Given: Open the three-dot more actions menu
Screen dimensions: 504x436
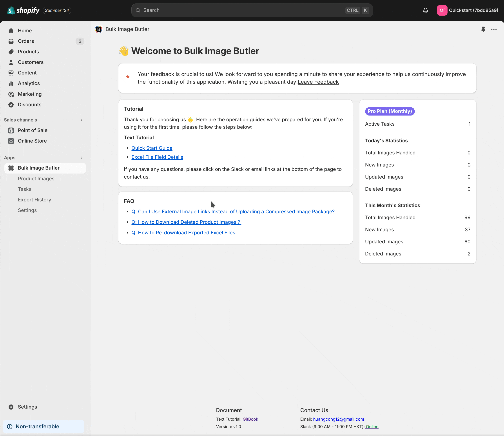Looking at the screenshot, I should [x=494, y=29].
